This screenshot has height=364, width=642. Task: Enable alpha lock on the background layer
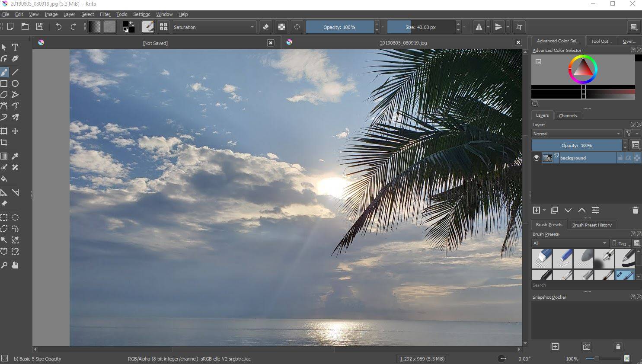point(629,158)
